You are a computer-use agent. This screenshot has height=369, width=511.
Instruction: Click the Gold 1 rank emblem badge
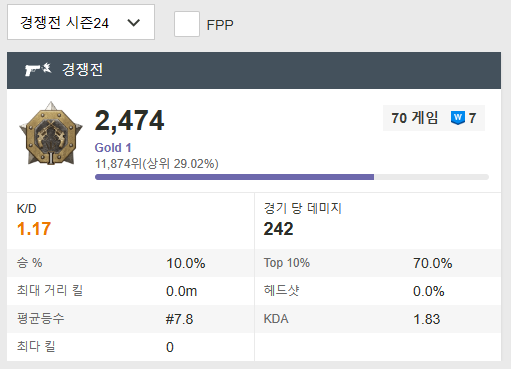click(51, 133)
